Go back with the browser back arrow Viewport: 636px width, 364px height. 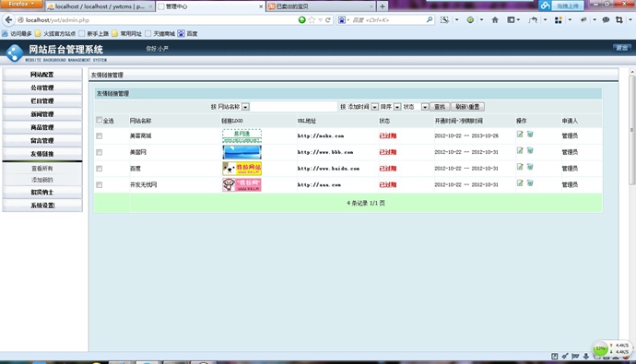[8, 19]
